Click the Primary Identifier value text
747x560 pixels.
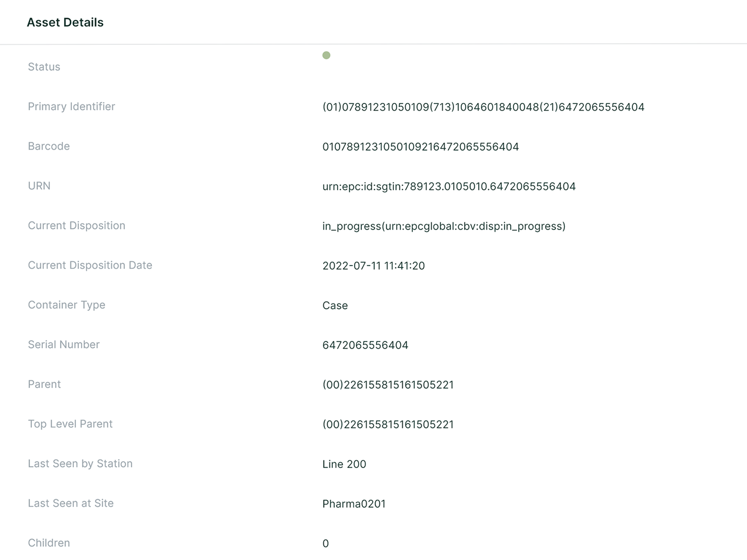483,107
